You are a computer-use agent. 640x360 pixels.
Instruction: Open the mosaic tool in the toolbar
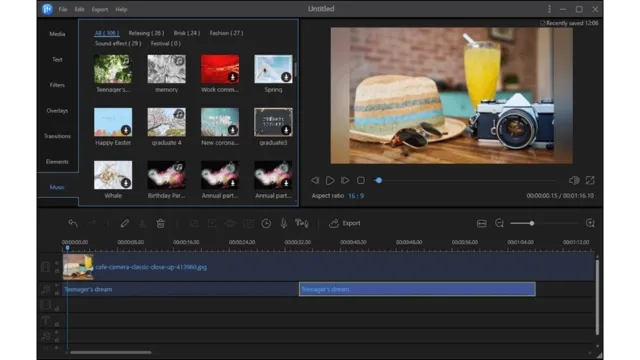(x=230, y=223)
